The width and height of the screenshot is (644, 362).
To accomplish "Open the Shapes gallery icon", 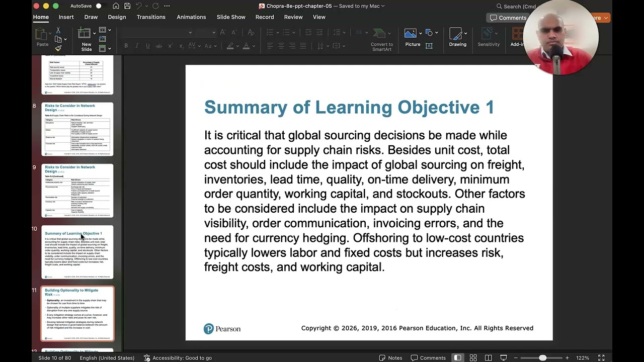I will click(429, 33).
